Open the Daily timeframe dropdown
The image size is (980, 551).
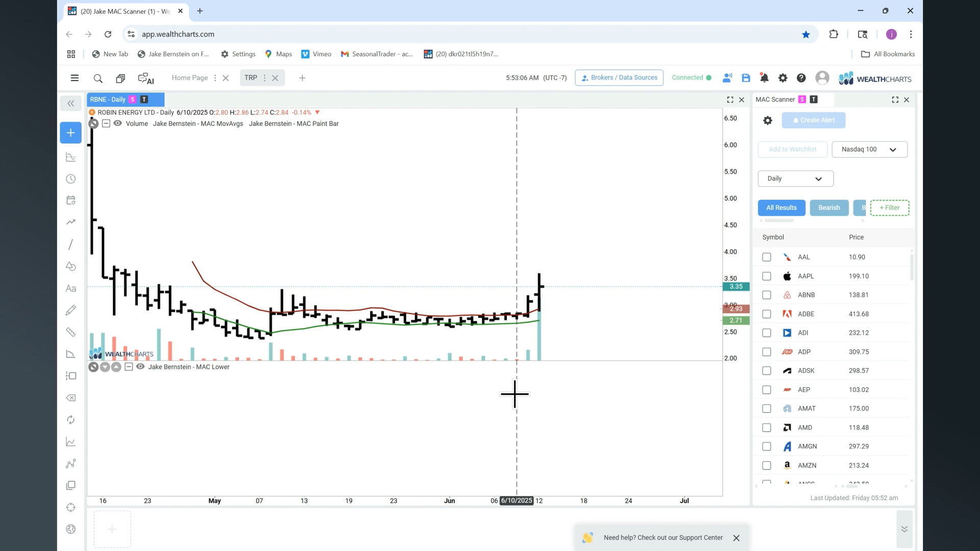[795, 179]
